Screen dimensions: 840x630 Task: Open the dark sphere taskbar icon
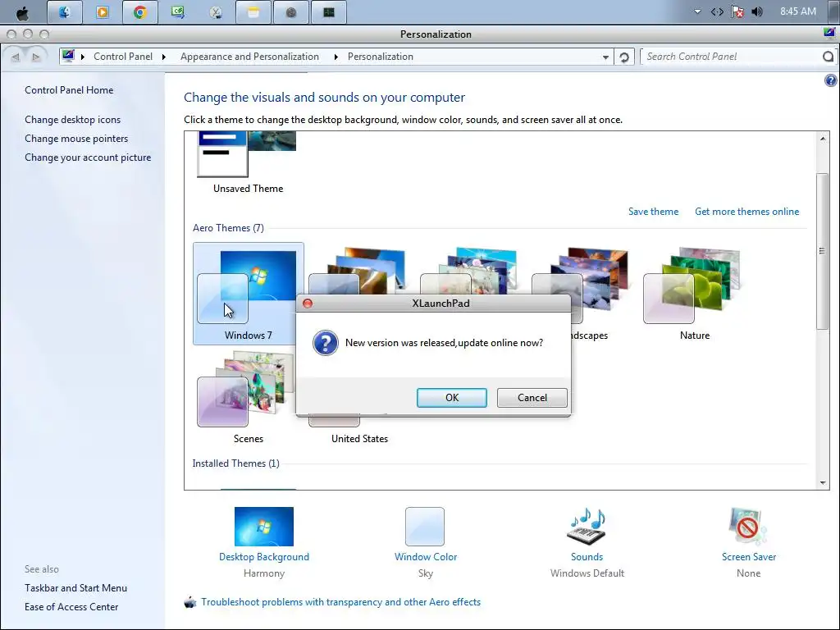pyautogui.click(x=291, y=12)
